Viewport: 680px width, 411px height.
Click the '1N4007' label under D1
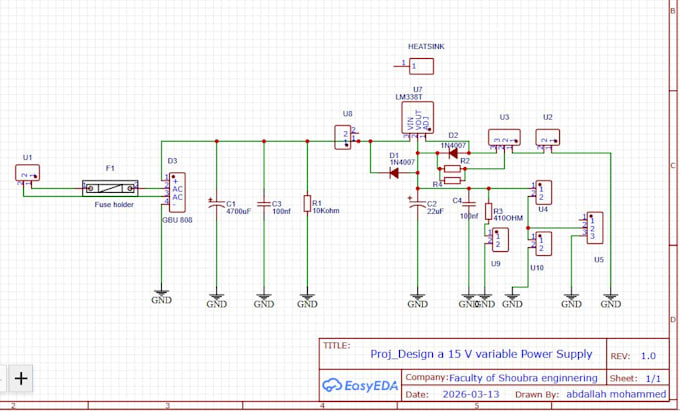point(402,163)
